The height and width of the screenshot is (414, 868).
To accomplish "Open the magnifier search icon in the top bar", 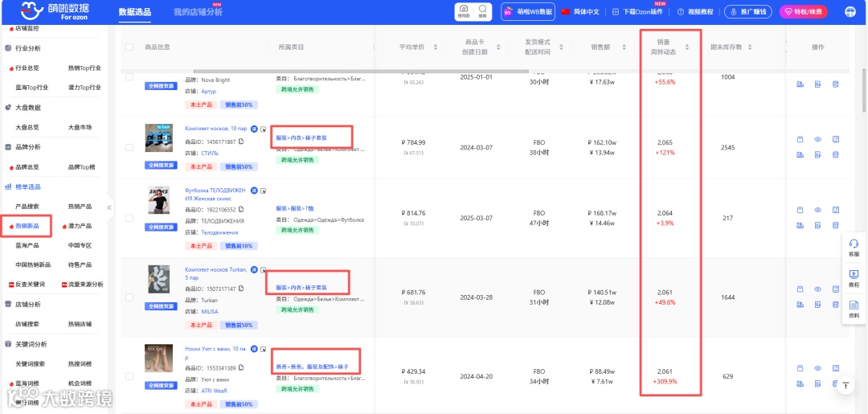I will [x=483, y=11].
